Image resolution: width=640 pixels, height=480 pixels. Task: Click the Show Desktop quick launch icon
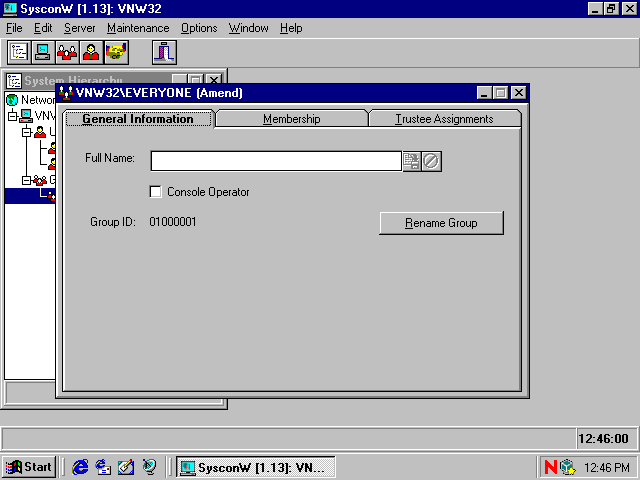[x=126, y=467]
